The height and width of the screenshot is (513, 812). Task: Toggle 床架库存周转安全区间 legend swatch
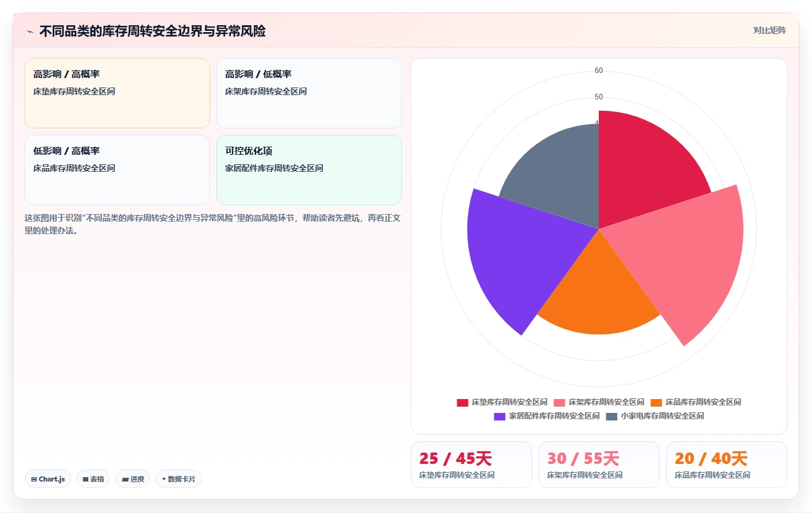click(x=559, y=402)
